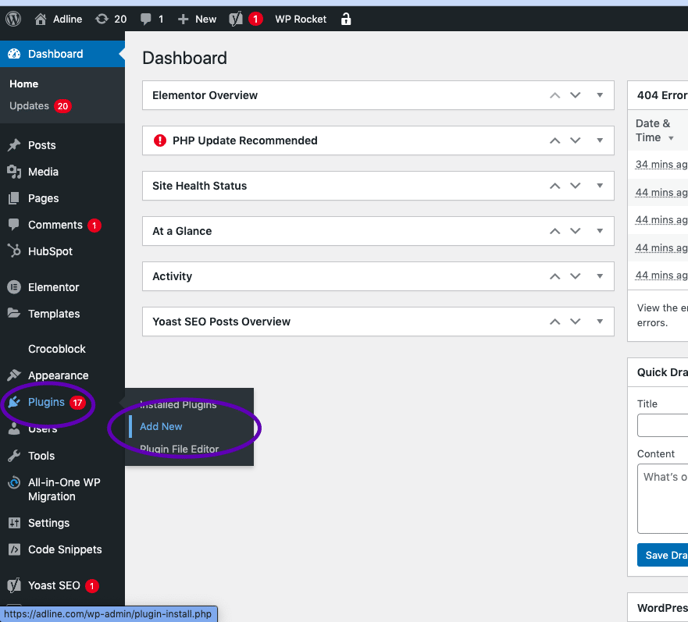Move At a Glance widget up
The width and height of the screenshot is (688, 622).
(x=555, y=231)
